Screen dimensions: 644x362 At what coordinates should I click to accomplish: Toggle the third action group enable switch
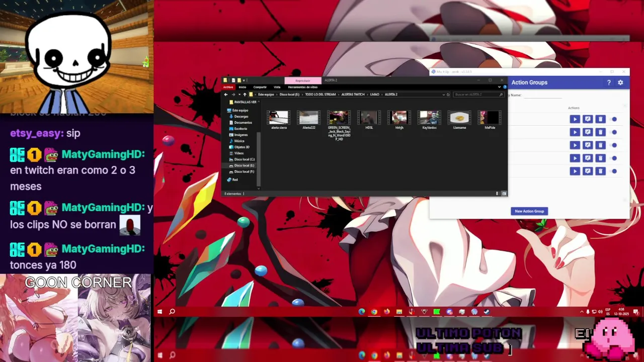(614, 145)
